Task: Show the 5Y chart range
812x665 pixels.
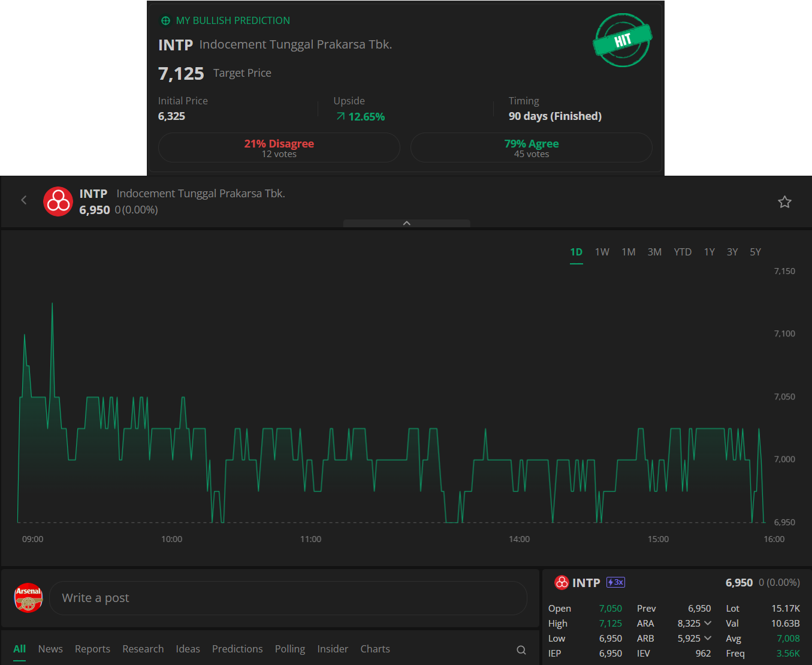Action: 755,252
